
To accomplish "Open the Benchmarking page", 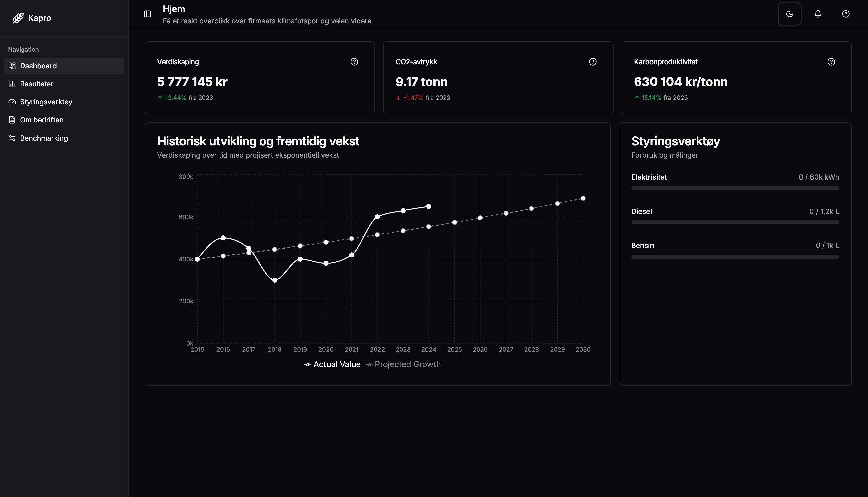I will 44,138.
